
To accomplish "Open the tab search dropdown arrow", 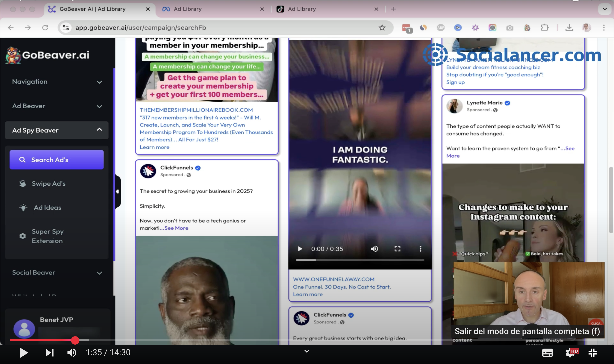I will [605, 9].
